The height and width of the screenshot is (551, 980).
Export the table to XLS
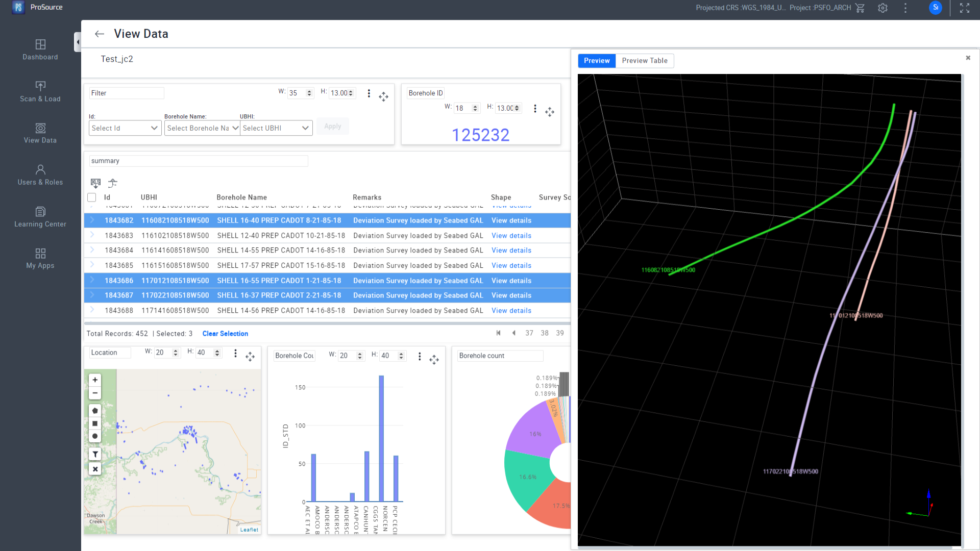[x=95, y=184]
